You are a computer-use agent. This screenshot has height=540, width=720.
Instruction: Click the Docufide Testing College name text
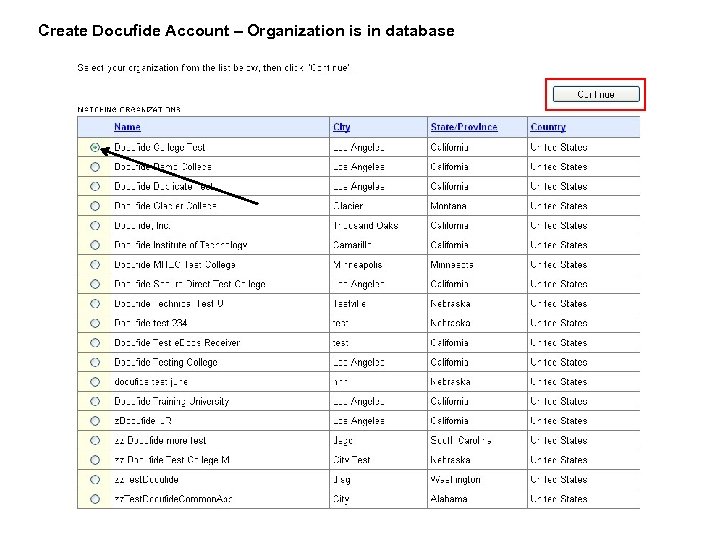click(x=166, y=362)
